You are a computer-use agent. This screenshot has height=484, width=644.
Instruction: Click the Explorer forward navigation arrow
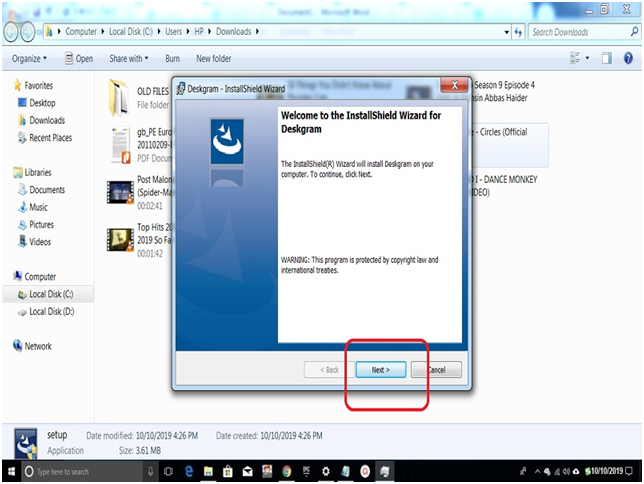[x=28, y=32]
